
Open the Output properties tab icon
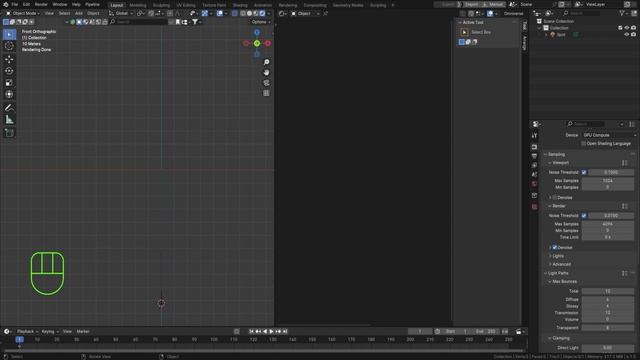pyautogui.click(x=534, y=156)
